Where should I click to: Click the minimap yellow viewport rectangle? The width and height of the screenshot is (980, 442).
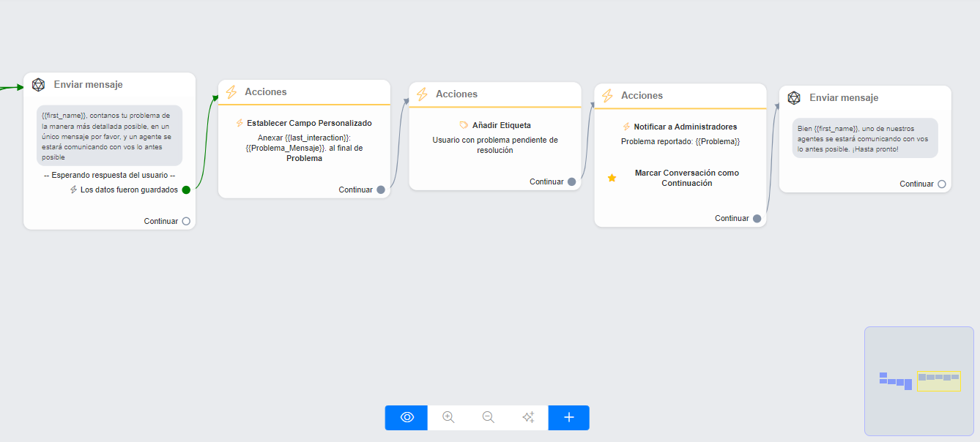pos(938,381)
